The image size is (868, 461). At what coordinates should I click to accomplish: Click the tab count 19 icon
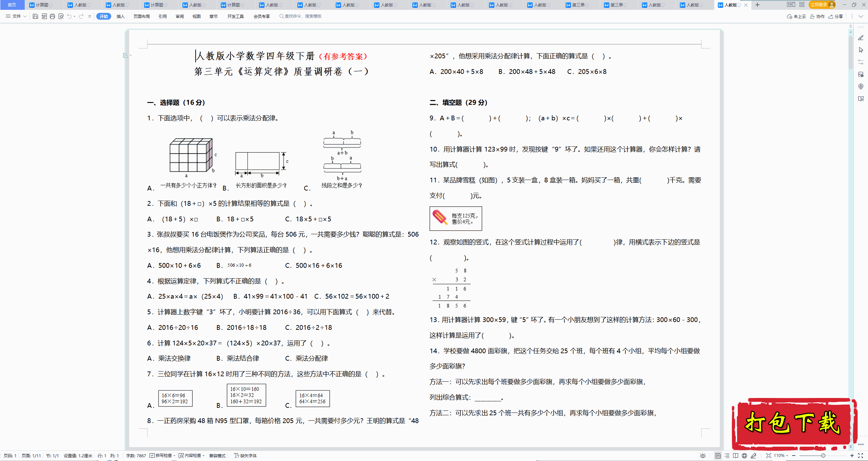[x=791, y=5]
